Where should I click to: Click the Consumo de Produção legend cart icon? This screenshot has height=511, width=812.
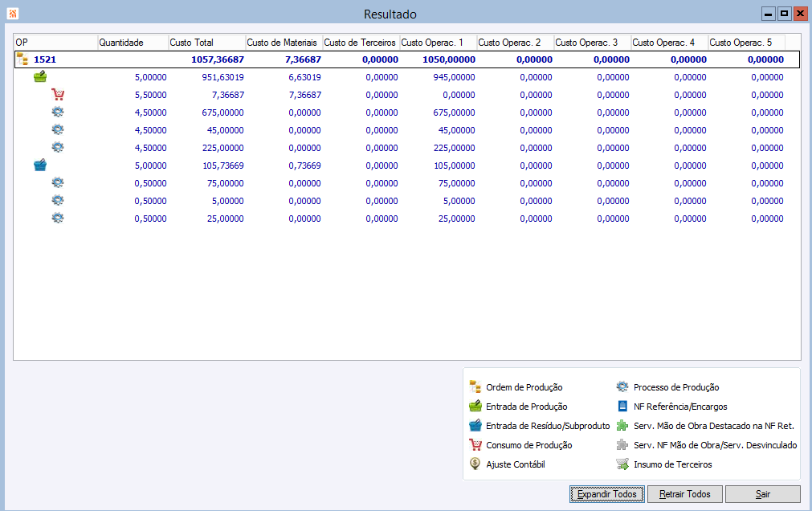coord(475,444)
